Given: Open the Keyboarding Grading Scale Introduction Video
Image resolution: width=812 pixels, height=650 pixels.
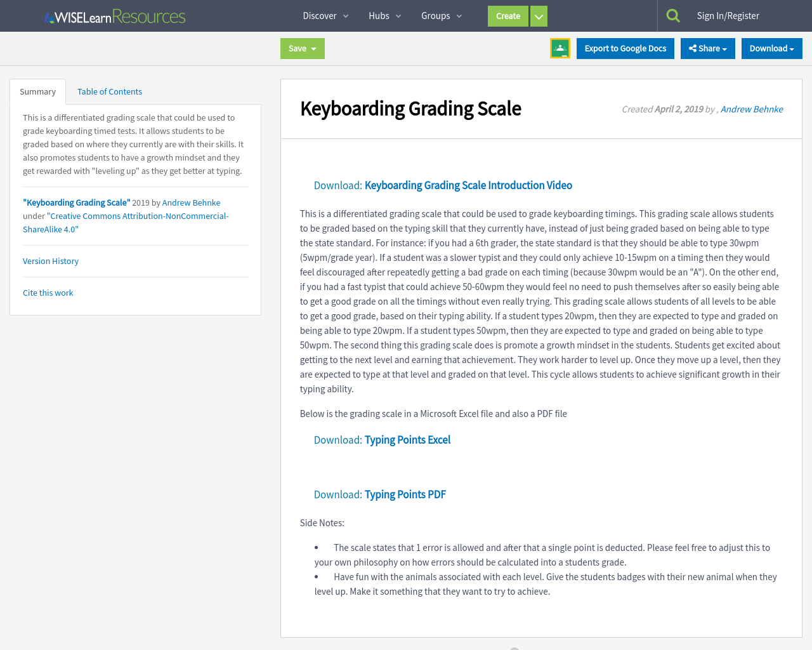Looking at the screenshot, I should [x=468, y=185].
